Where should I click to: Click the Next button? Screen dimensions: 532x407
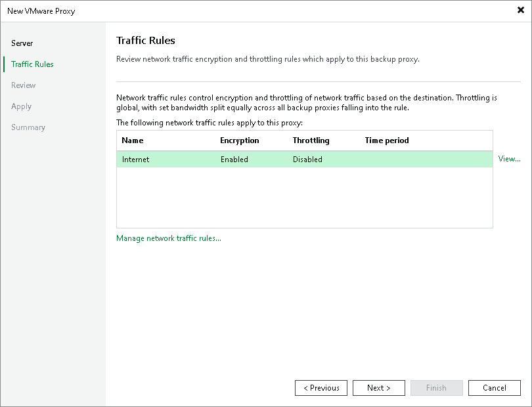(x=379, y=388)
